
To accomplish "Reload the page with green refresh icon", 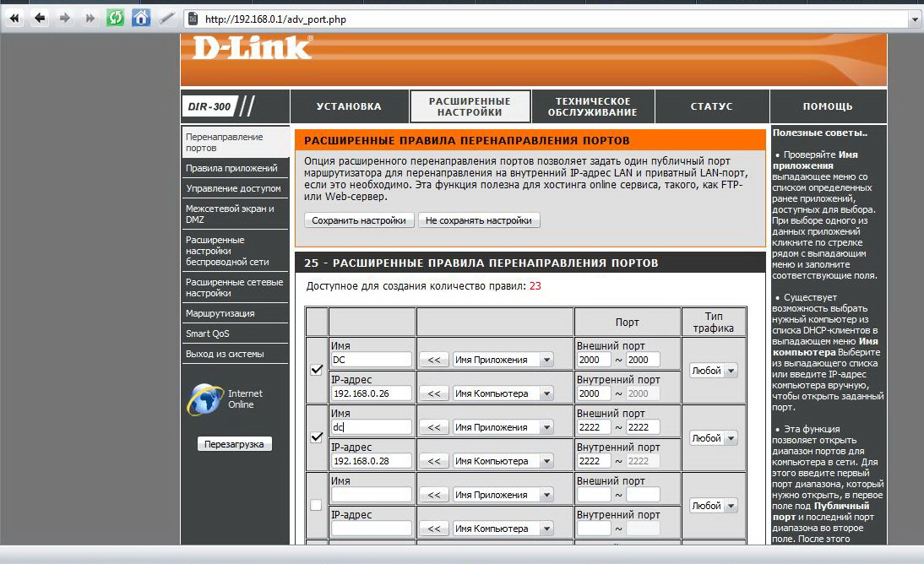I will pos(115,18).
